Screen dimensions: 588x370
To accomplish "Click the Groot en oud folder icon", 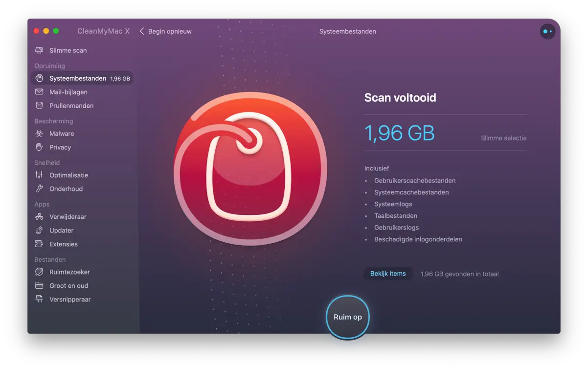I will pyautogui.click(x=39, y=286).
